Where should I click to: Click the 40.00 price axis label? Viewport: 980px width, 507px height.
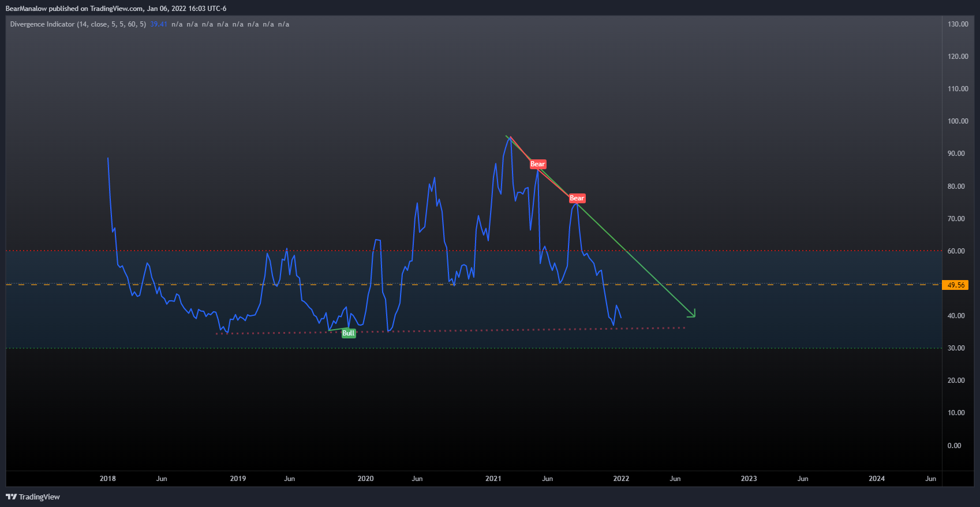click(956, 316)
